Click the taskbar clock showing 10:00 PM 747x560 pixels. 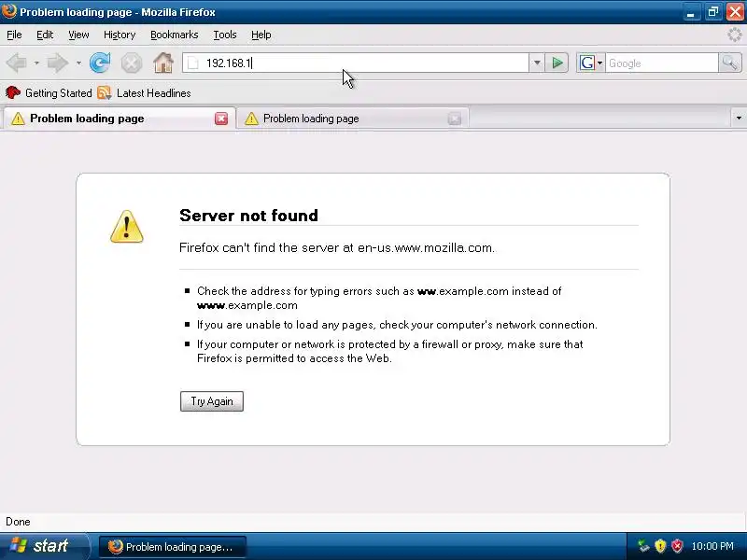tap(712, 546)
